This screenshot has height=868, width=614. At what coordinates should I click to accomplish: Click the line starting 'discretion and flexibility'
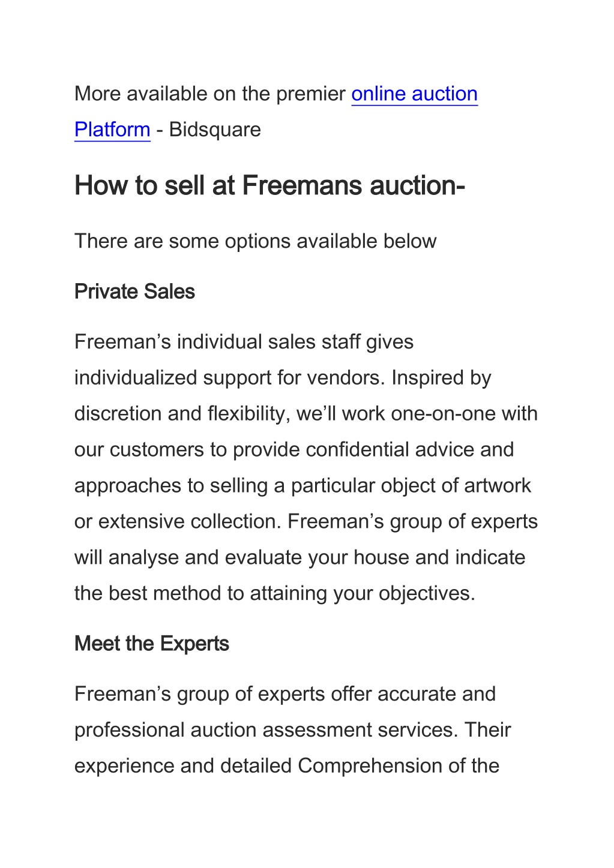[306, 414]
